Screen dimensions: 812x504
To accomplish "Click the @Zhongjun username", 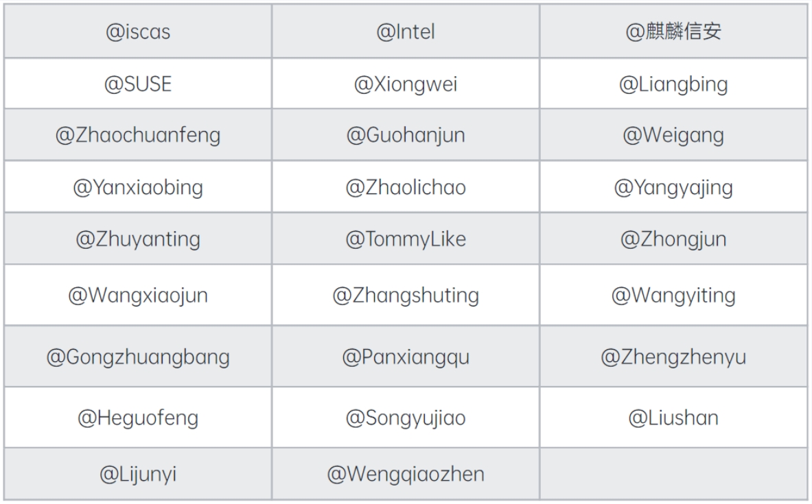I will tap(673, 239).
